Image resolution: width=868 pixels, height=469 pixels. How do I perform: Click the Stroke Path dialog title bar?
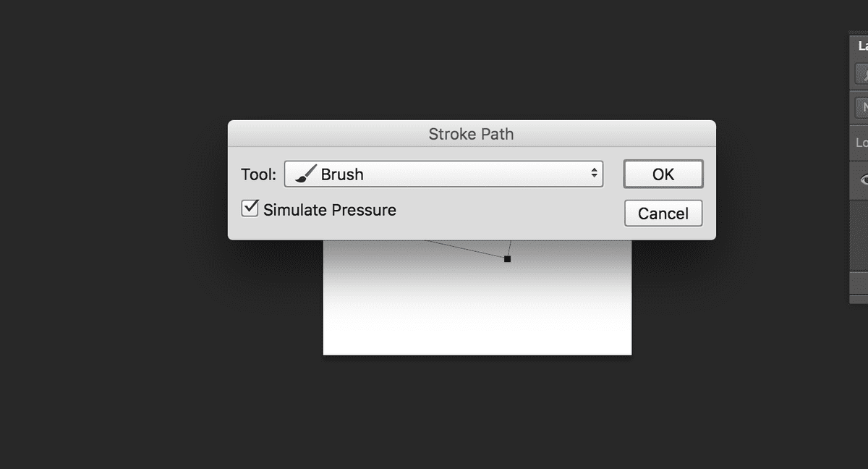pos(470,134)
